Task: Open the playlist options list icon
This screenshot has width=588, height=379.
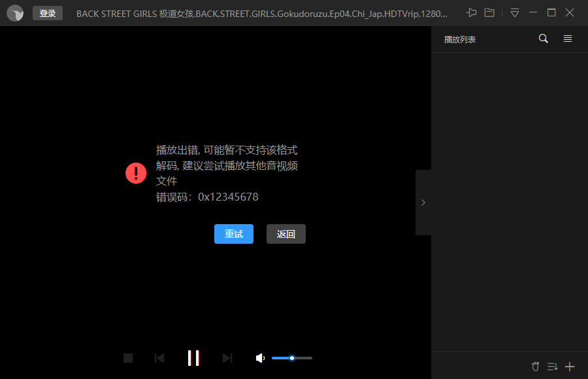Action: point(567,39)
